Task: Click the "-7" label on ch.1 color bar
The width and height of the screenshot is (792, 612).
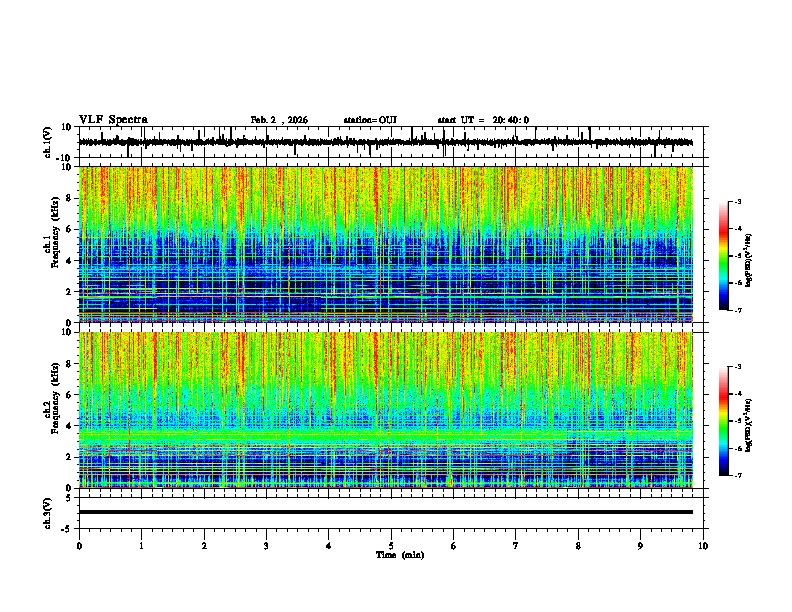Action: (738, 310)
